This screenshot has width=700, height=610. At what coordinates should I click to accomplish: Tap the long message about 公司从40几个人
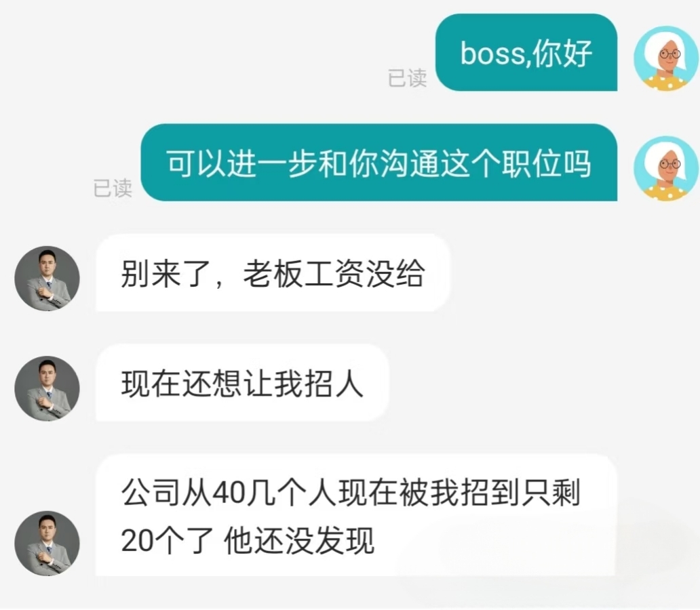pos(356,515)
